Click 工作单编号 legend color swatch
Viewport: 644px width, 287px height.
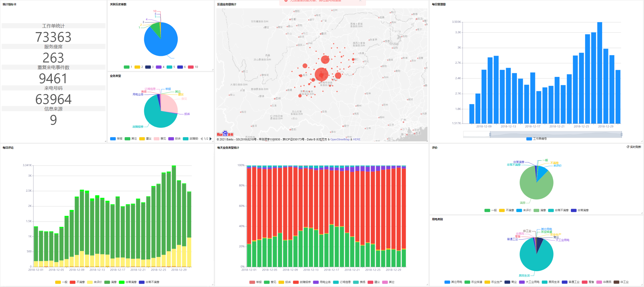[529, 139]
